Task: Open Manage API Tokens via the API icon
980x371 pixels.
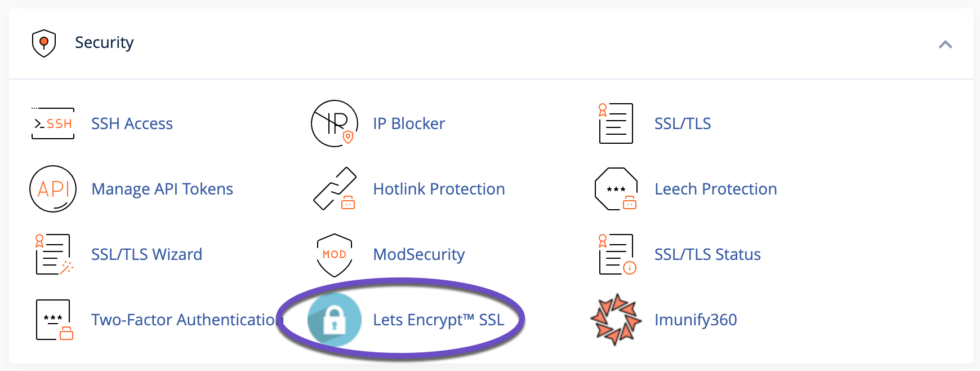Action: tap(52, 189)
